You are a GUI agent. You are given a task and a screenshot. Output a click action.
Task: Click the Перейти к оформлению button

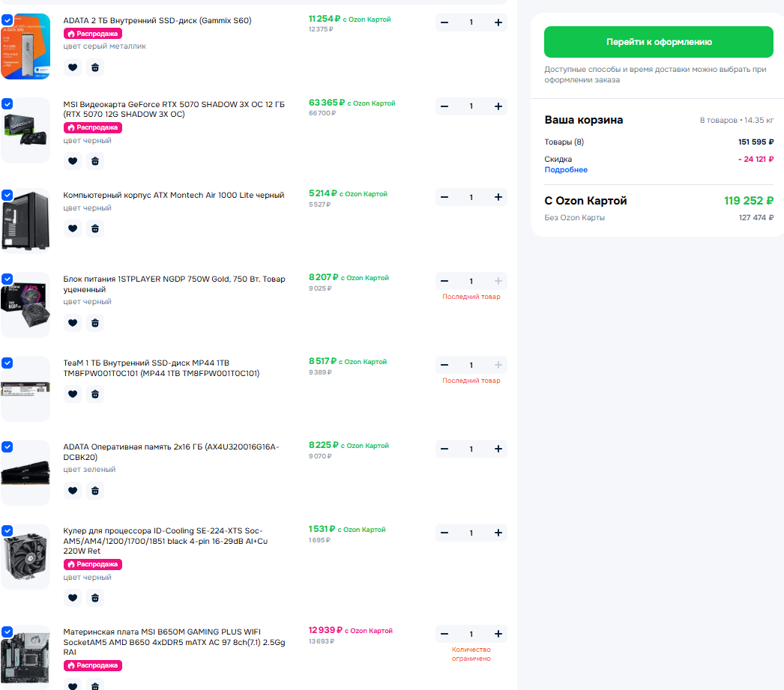659,42
